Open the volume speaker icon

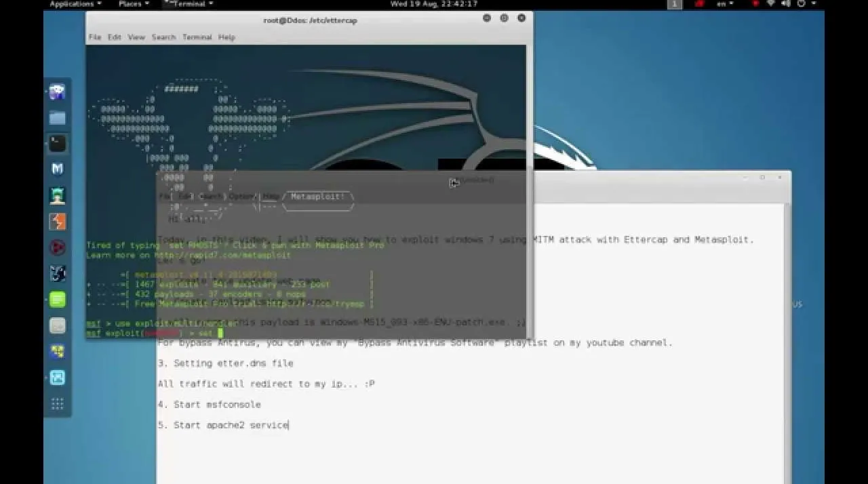[787, 4]
